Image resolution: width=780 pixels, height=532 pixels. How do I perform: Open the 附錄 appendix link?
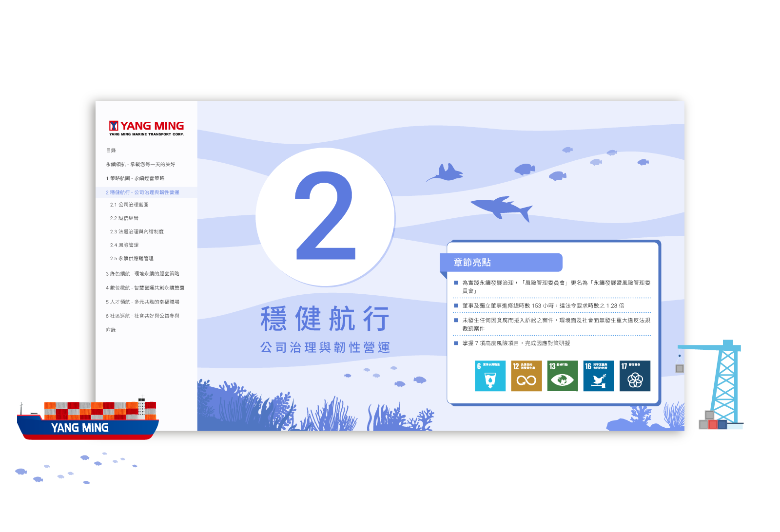pos(111,330)
